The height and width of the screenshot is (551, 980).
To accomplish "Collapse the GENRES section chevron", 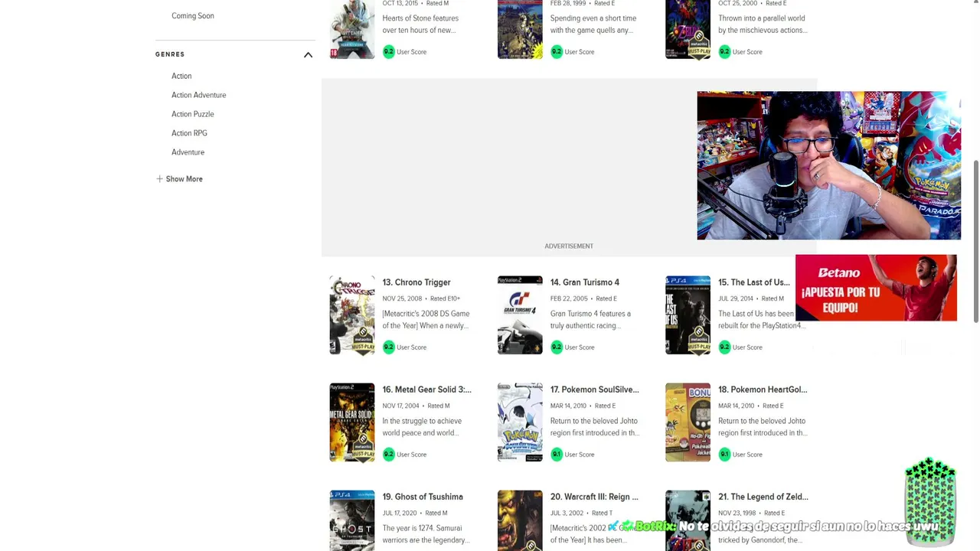I will (308, 54).
